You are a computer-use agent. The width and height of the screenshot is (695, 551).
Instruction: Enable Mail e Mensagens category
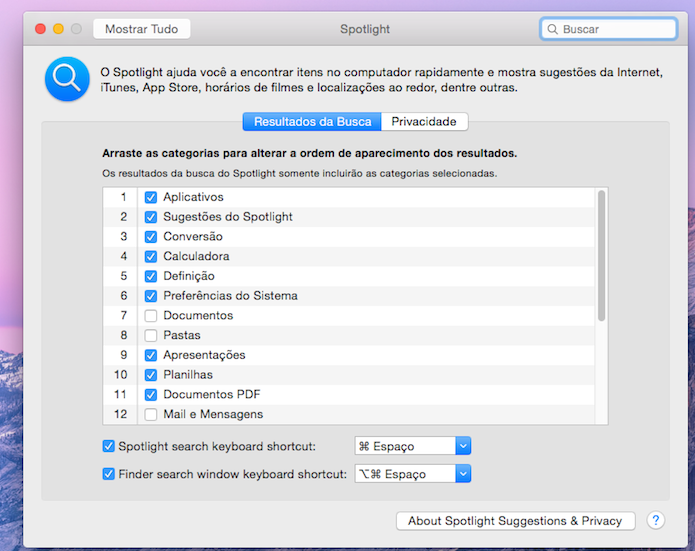[x=151, y=414]
